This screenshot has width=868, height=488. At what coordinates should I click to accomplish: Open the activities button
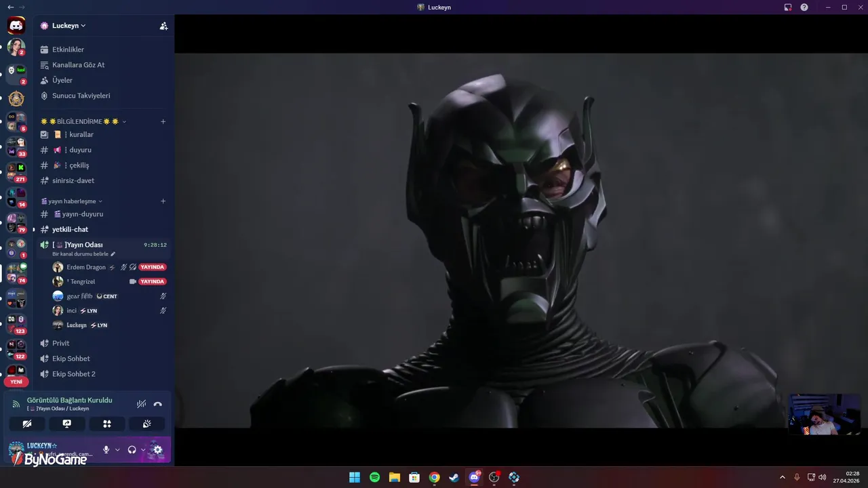click(x=107, y=424)
